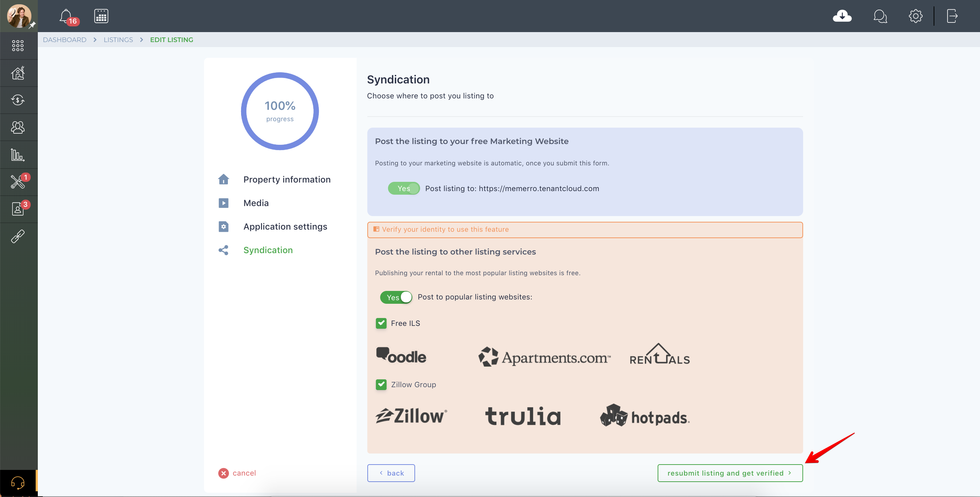Open the link chain icon in sidebar

[18, 236]
